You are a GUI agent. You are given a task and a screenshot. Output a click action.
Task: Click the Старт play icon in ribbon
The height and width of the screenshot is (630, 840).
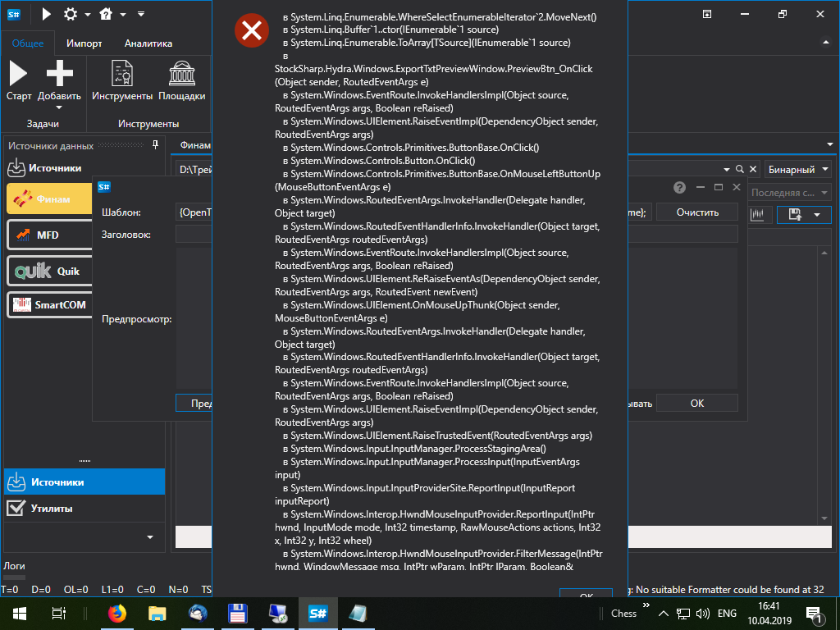pyautogui.click(x=18, y=73)
